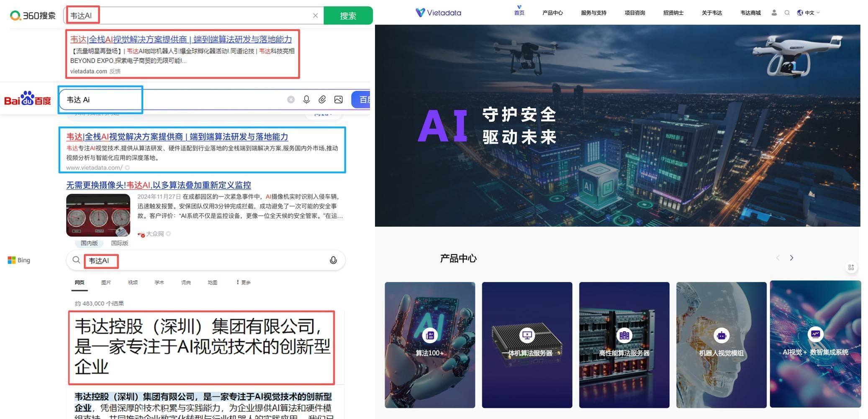Image resolution: width=868 pixels, height=419 pixels.
Task: Click the Vietadata user account icon
Action: point(774,13)
